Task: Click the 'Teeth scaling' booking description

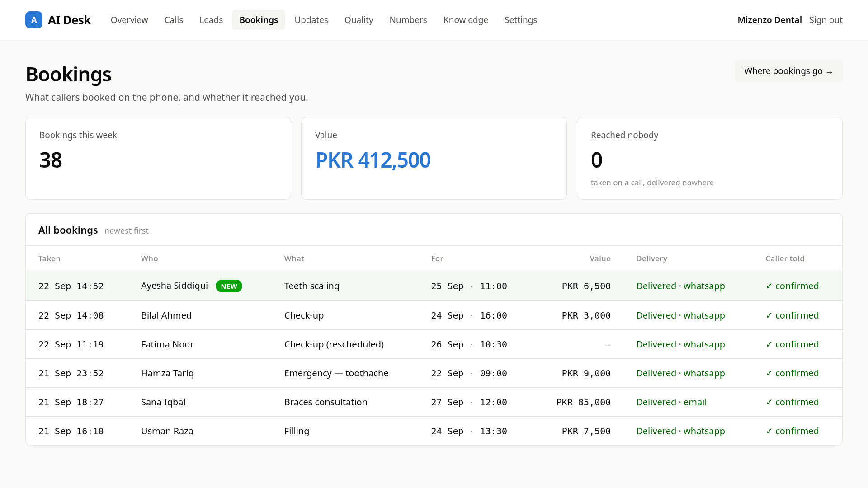Action: (312, 286)
